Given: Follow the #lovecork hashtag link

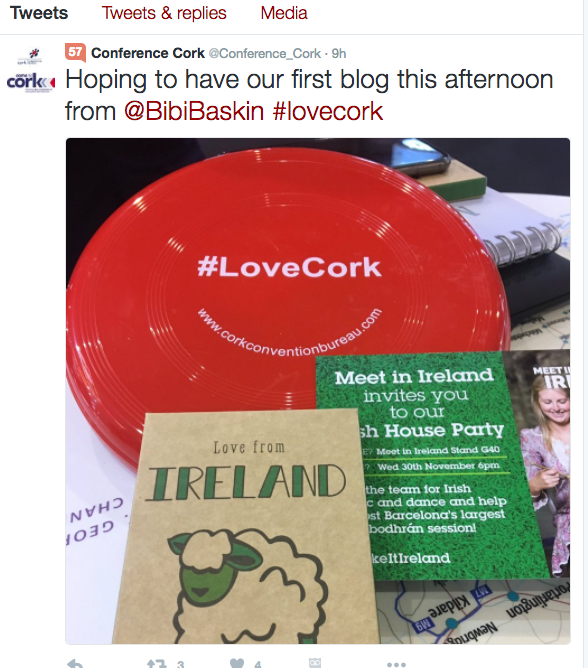Looking at the screenshot, I should (x=327, y=112).
